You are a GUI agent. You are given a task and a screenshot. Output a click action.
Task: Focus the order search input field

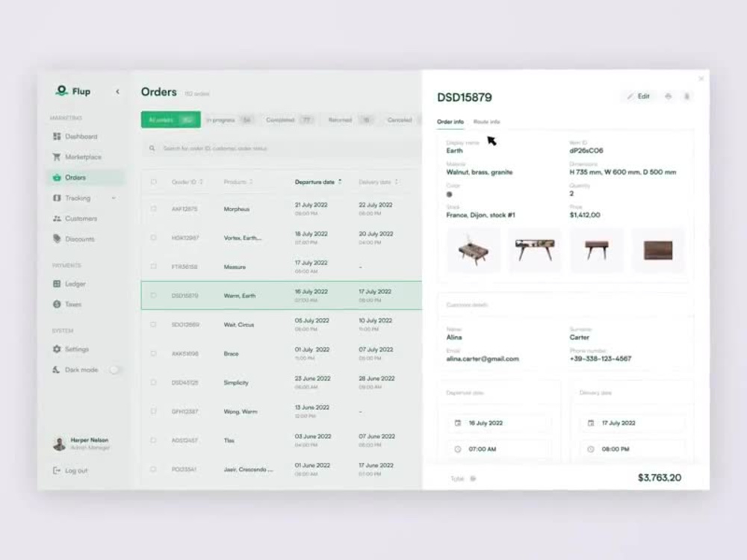point(282,149)
